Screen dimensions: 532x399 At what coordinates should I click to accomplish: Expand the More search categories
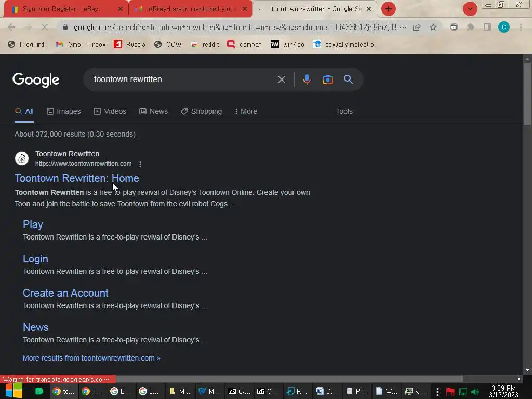point(246,111)
